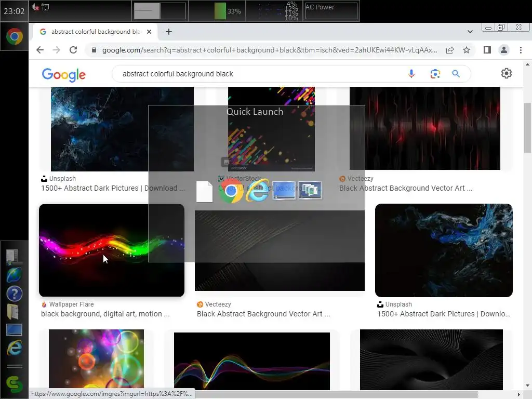The width and height of the screenshot is (532, 399).
Task: Close the abstract colorful background tab
Action: (x=149, y=32)
